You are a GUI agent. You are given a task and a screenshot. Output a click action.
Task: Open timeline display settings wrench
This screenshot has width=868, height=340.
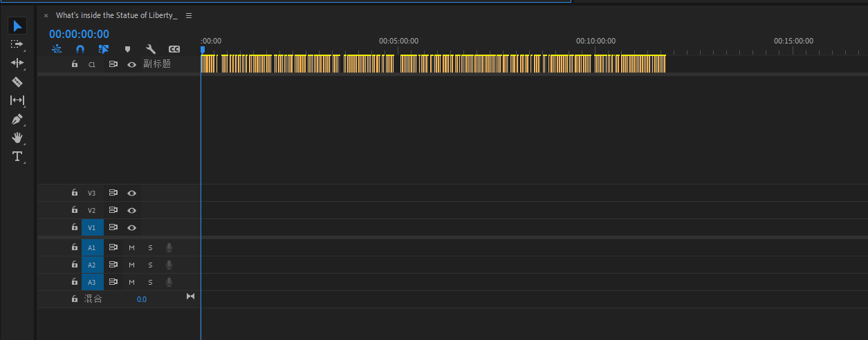tap(151, 49)
